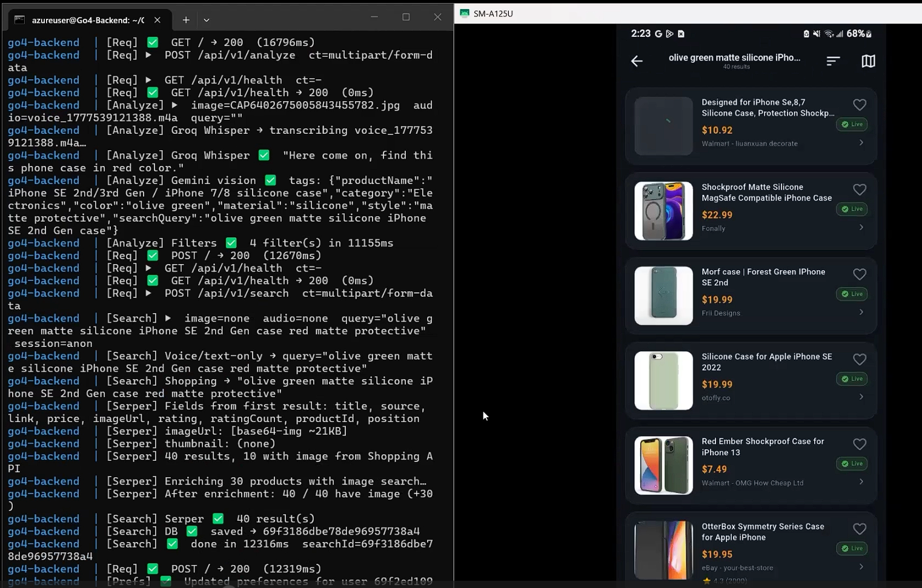Click title 'Red Ember Shockproof Case for iPhone 13'
Viewport: 922px width, 588px height.
pos(763,447)
